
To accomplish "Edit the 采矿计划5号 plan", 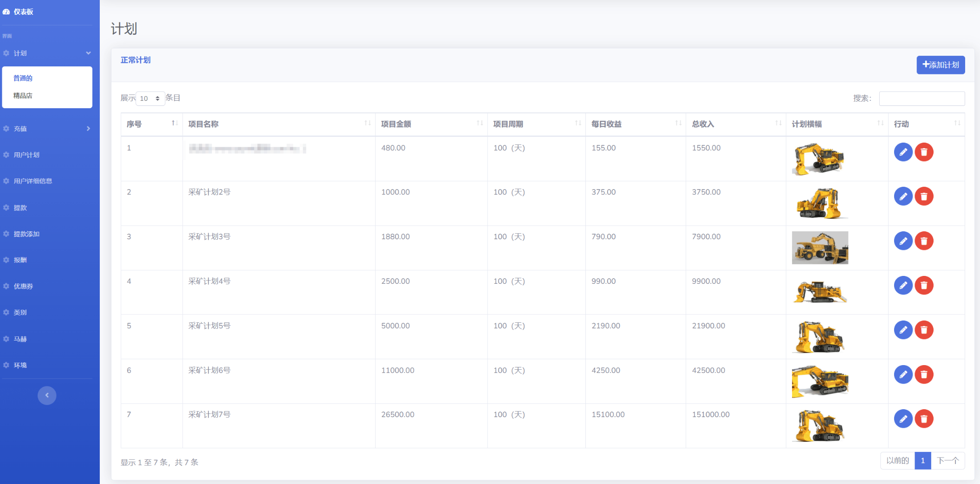I will (903, 330).
